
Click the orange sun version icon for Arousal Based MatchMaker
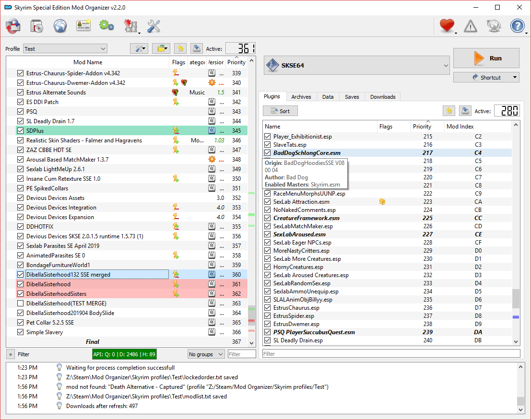[x=212, y=159]
